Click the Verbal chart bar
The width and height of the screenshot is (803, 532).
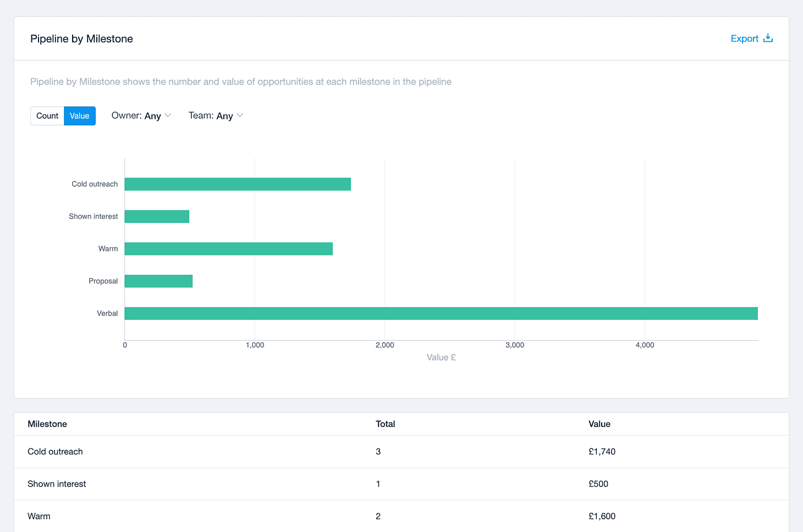(x=441, y=313)
